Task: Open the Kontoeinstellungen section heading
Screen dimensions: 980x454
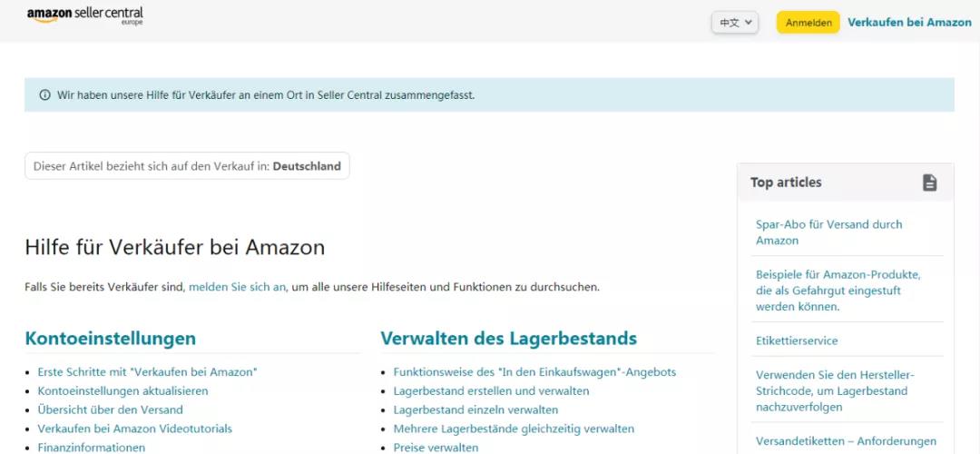Action: [111, 339]
